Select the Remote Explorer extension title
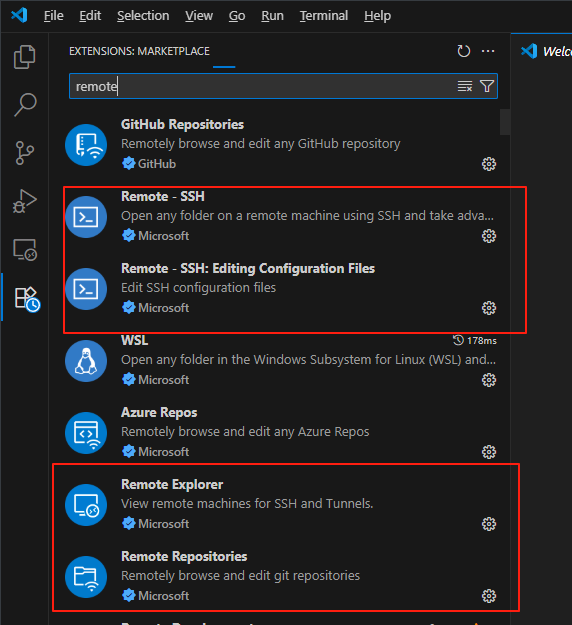This screenshot has width=572, height=625. point(172,485)
